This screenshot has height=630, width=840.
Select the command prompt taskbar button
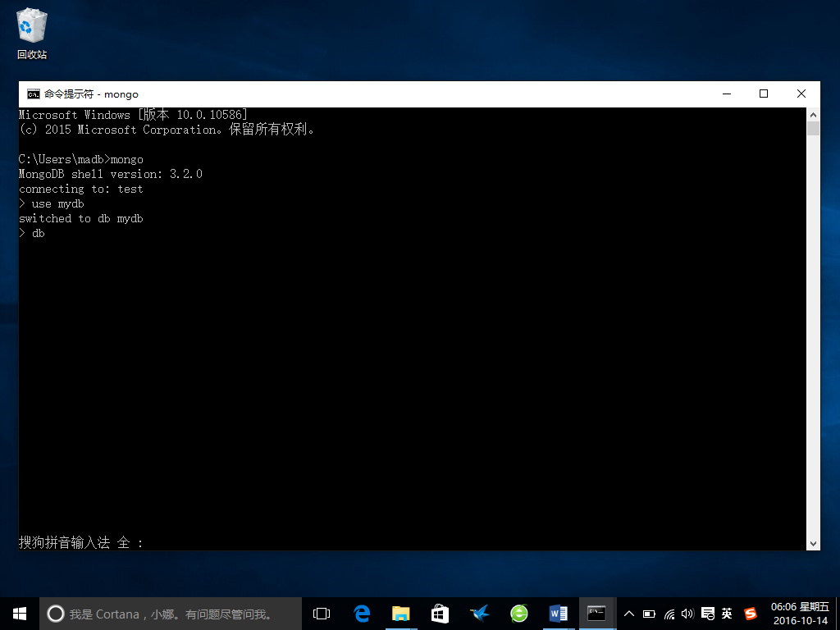[597, 614]
